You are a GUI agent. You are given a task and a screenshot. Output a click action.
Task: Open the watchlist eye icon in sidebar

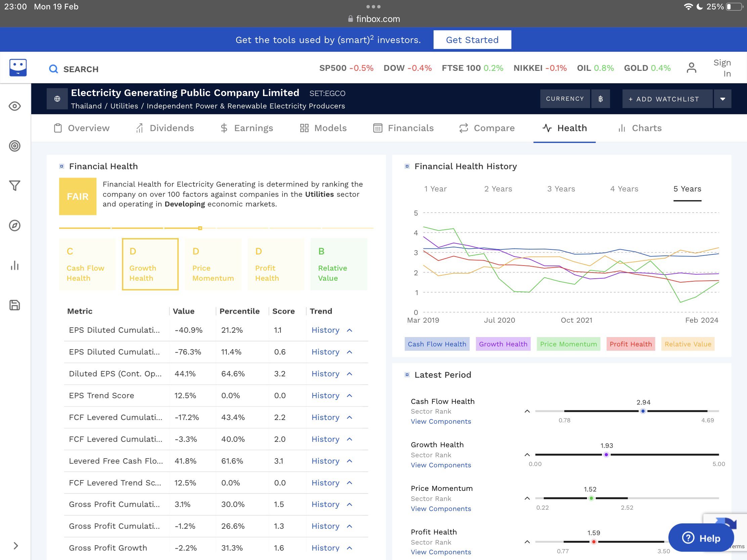click(x=14, y=106)
